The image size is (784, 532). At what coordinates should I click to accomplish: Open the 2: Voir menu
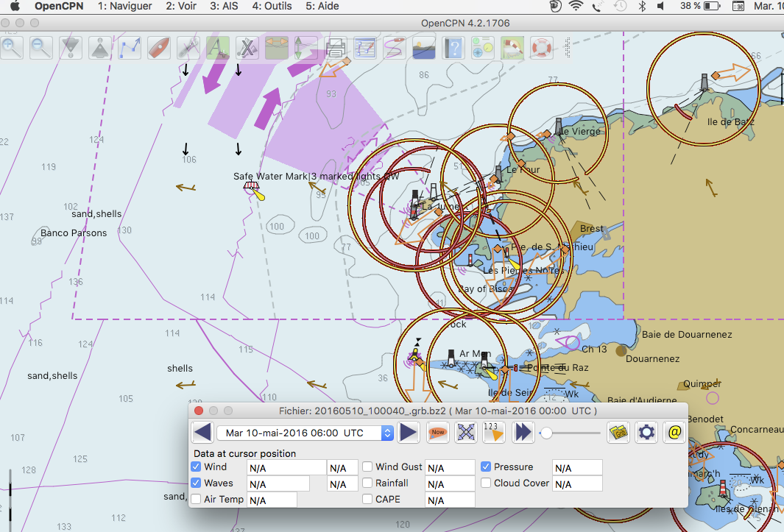pyautogui.click(x=181, y=6)
